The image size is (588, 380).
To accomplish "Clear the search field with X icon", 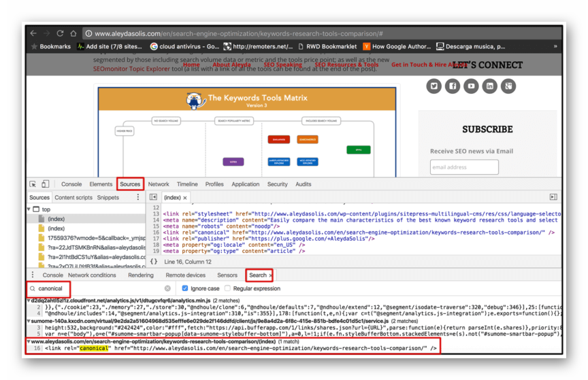I will click(x=167, y=288).
